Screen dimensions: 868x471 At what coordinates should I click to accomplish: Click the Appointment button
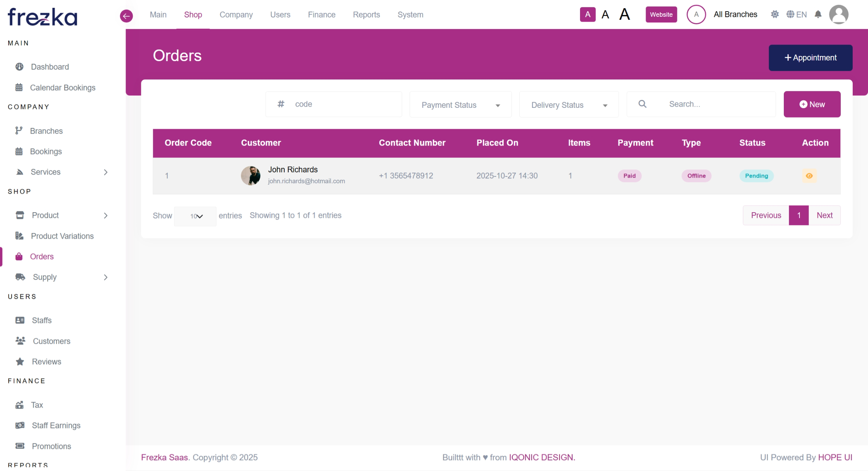[x=810, y=58]
